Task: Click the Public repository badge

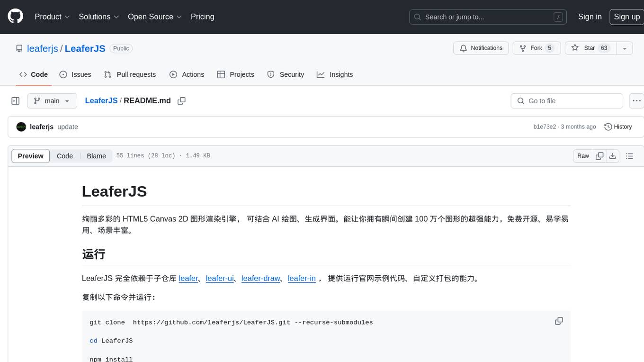Action: point(121,48)
